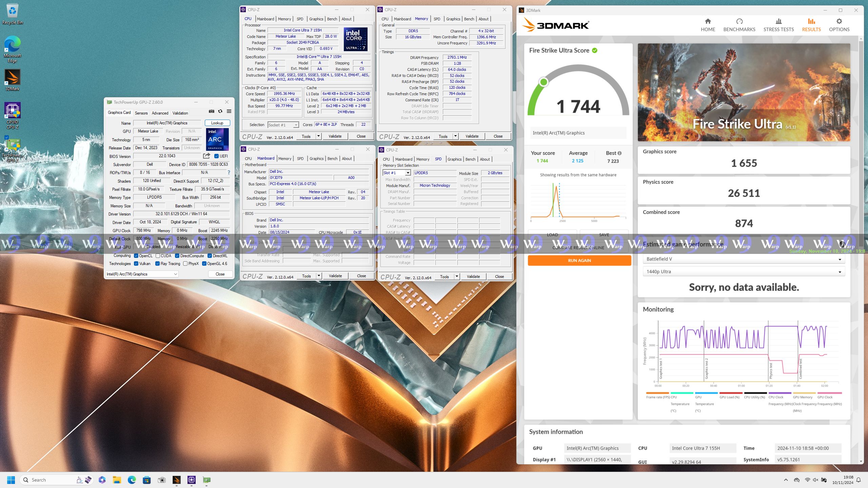
Task: Click the Fire Strike Ultra banner image
Action: [744, 92]
